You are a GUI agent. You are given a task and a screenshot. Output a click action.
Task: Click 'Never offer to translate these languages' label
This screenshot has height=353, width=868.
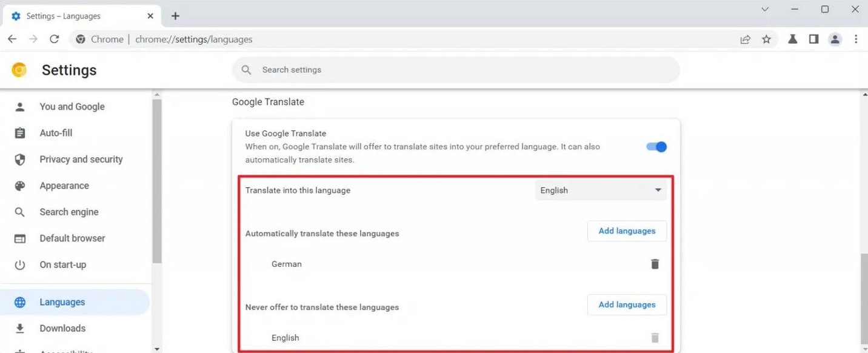coord(322,308)
